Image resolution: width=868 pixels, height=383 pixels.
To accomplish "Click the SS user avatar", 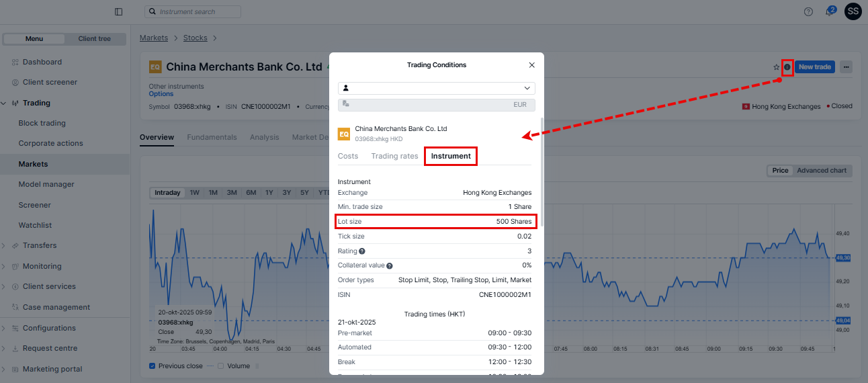I will tap(853, 11).
